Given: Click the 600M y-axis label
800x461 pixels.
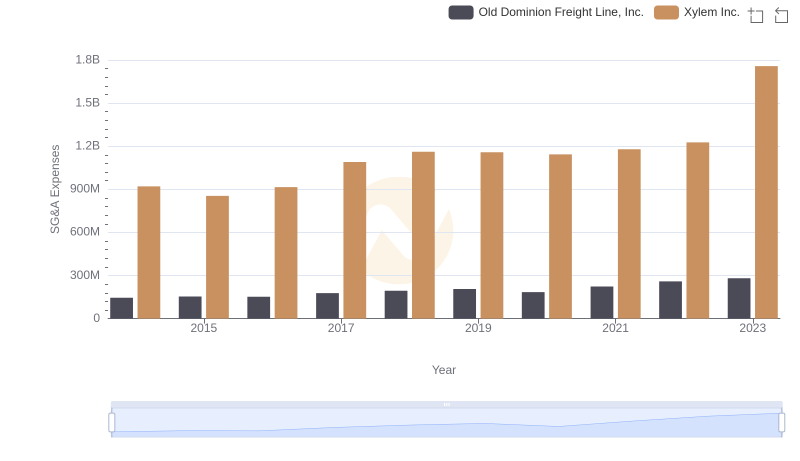Looking at the screenshot, I should coord(85,232).
